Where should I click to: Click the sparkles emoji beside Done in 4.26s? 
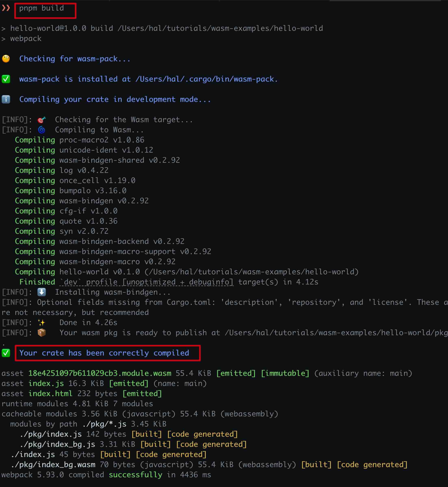[x=41, y=323]
